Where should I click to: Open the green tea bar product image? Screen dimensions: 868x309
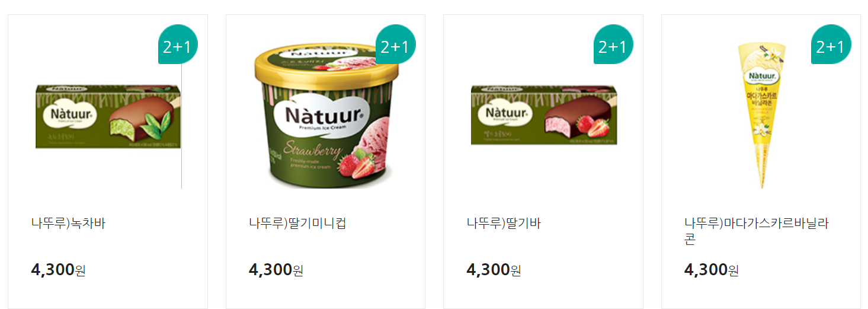[x=108, y=116]
